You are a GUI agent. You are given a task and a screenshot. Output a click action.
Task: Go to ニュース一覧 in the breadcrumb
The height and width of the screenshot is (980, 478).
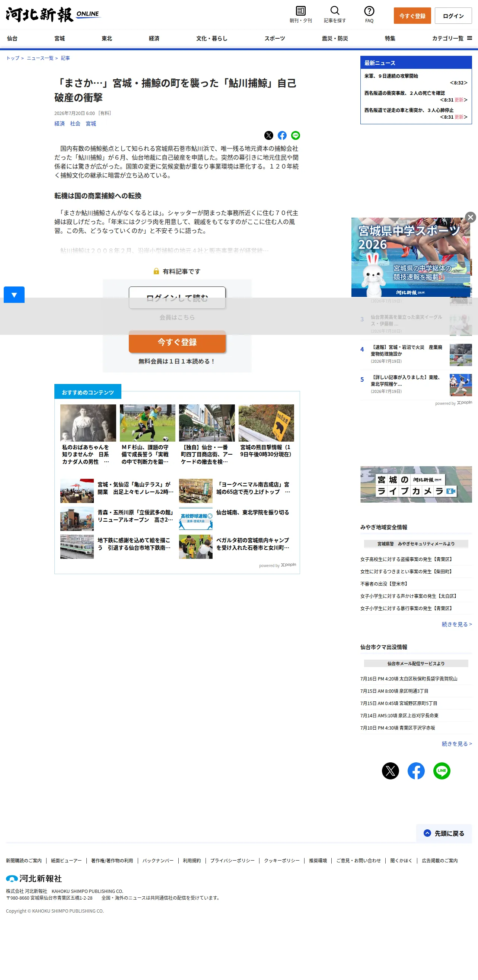(x=40, y=58)
